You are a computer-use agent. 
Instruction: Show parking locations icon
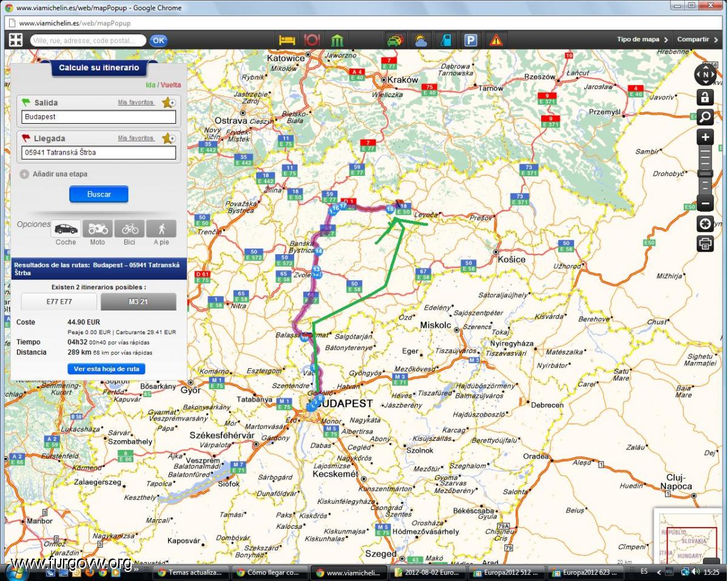pos(471,40)
